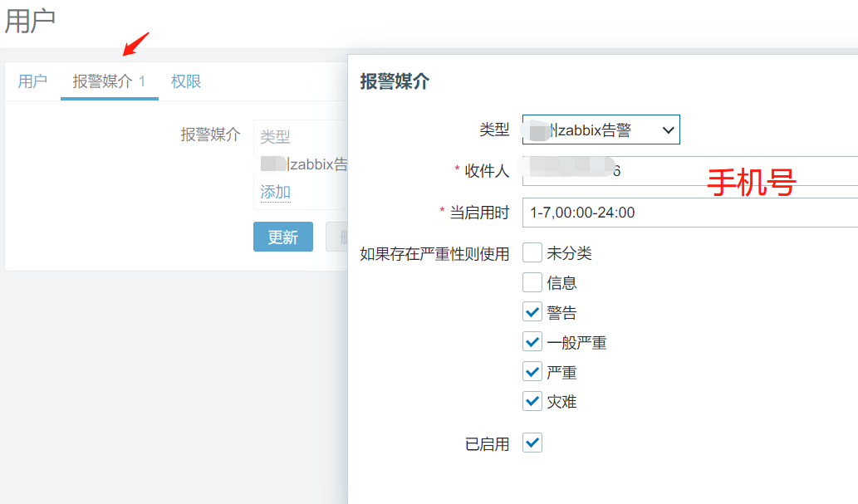
Task: Click the 当启用时 time period field
Action: [x=689, y=213]
